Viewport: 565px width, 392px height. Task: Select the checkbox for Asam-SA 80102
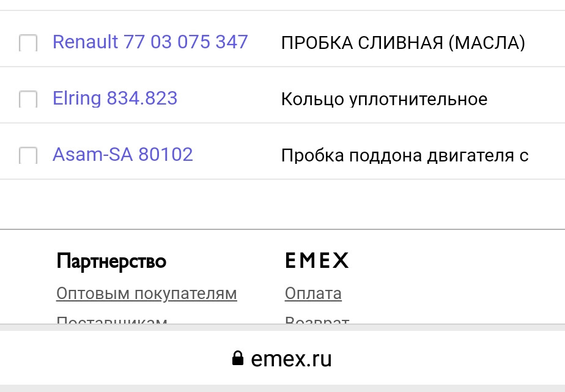pos(27,155)
